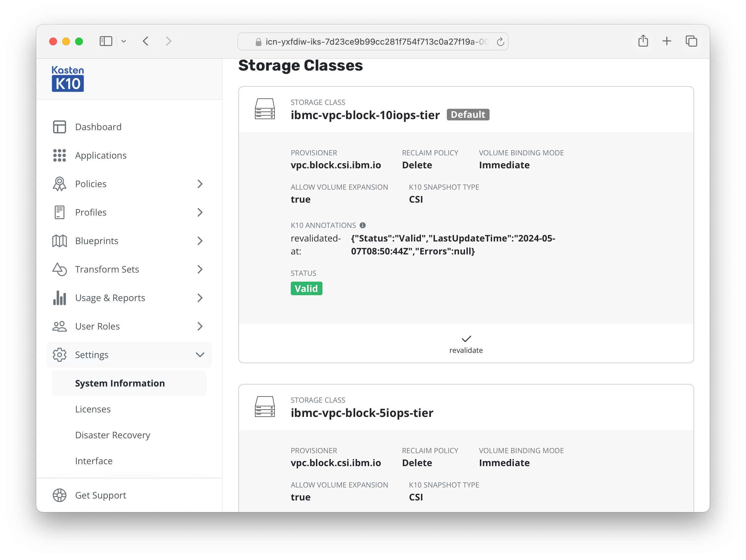This screenshot has width=746, height=560.
Task: Click the Applications grid icon
Action: tap(59, 155)
